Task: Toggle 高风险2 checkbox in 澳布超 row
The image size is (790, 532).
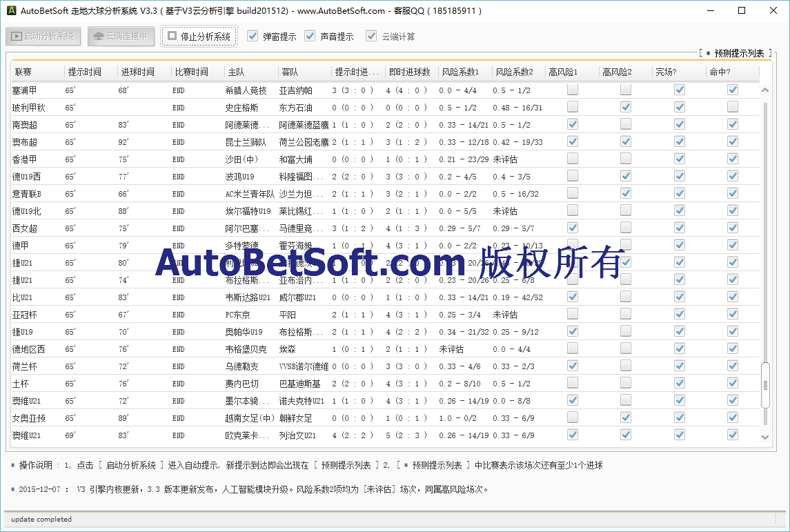Action: (626, 141)
